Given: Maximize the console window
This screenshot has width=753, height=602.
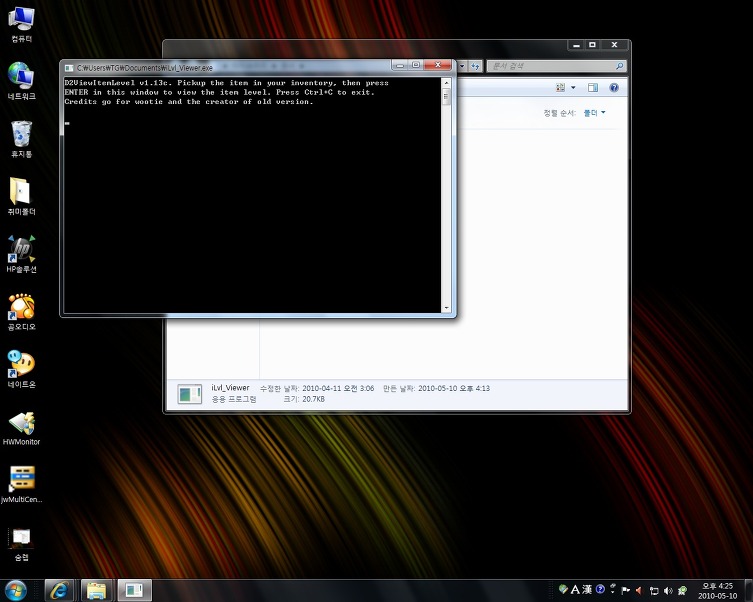Looking at the screenshot, I should 416,65.
